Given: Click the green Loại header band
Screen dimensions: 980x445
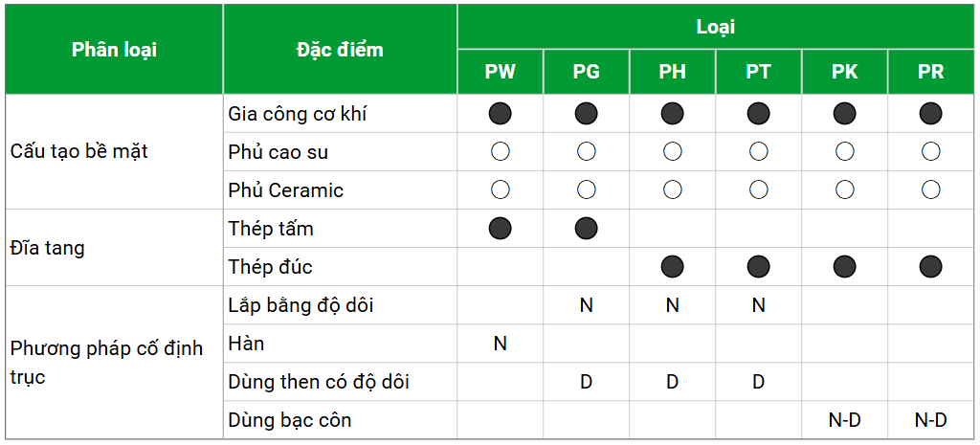Looking at the screenshot, I should click(715, 27).
